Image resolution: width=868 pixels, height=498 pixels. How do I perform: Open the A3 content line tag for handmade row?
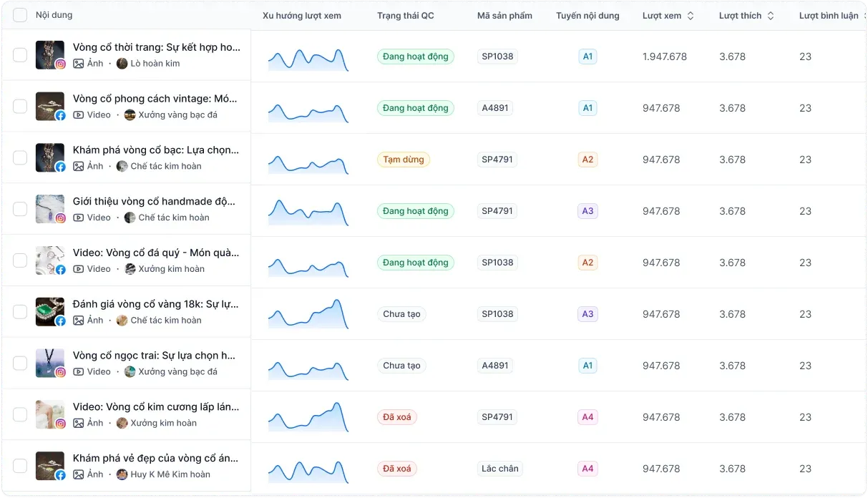point(587,211)
